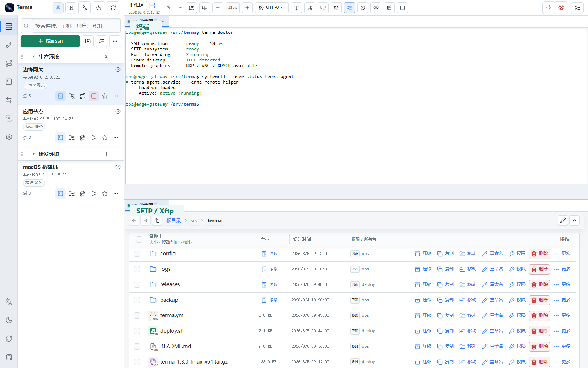Favorite macOS 构建机 with the star icon
Image resolution: width=588 pixels, height=368 pixels.
point(105,194)
